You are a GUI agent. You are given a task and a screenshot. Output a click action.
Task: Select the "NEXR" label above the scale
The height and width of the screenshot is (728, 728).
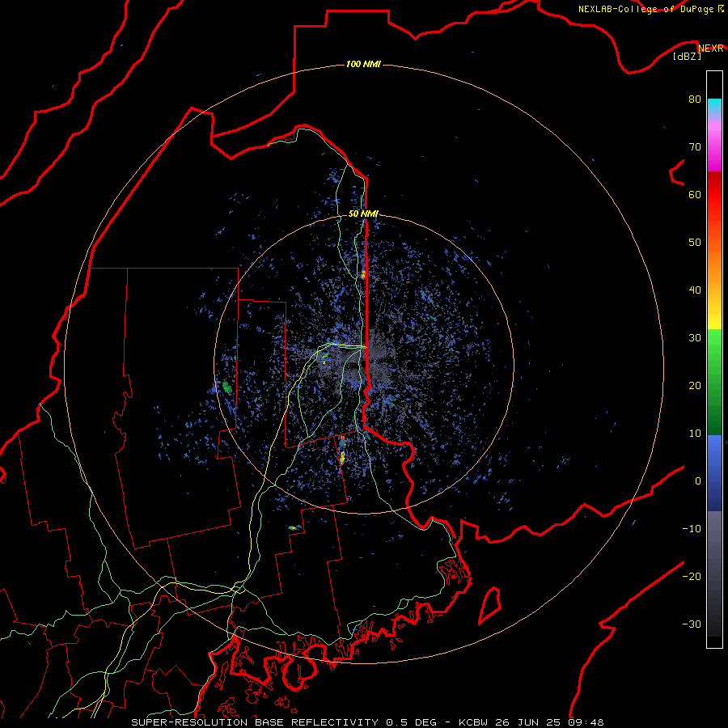tap(711, 49)
